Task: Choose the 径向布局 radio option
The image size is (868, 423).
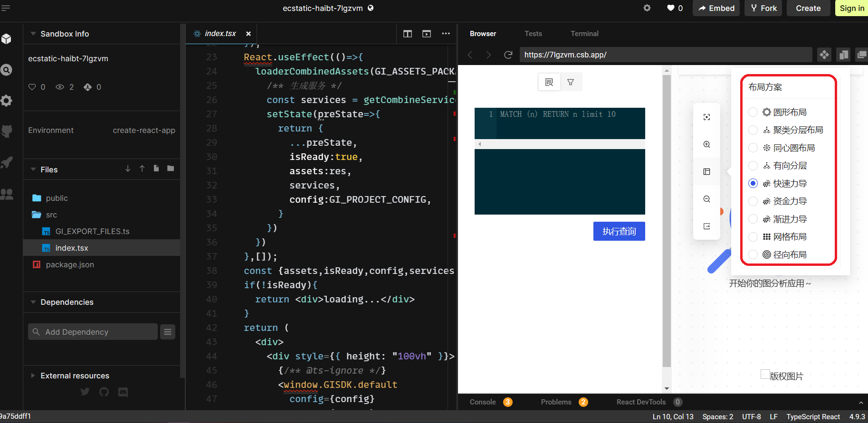Action: [x=753, y=255]
